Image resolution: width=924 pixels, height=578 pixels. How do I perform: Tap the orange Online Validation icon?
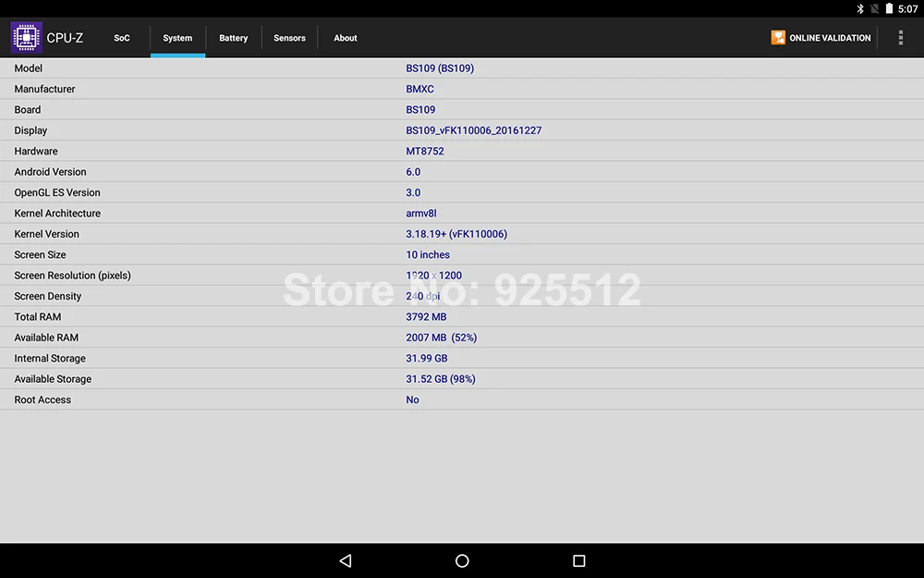point(778,38)
